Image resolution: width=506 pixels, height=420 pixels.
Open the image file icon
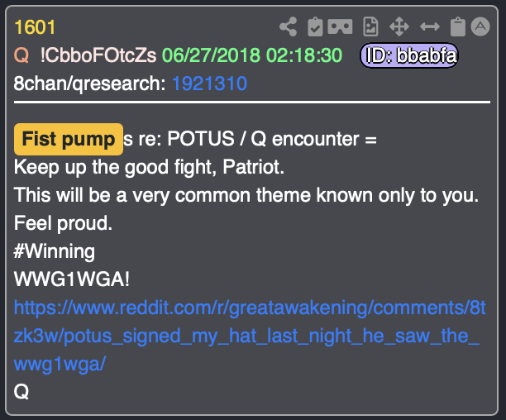coord(370,26)
